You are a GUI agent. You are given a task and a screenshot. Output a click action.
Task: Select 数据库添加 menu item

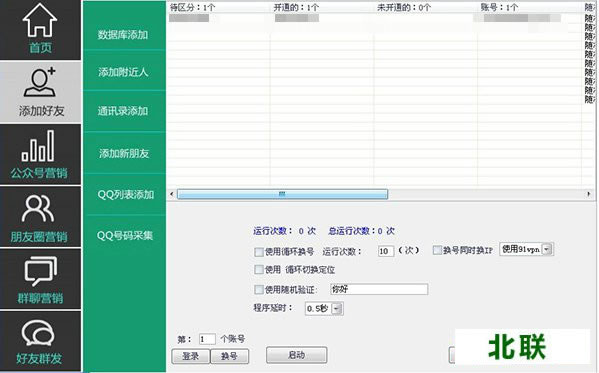pyautogui.click(x=123, y=35)
